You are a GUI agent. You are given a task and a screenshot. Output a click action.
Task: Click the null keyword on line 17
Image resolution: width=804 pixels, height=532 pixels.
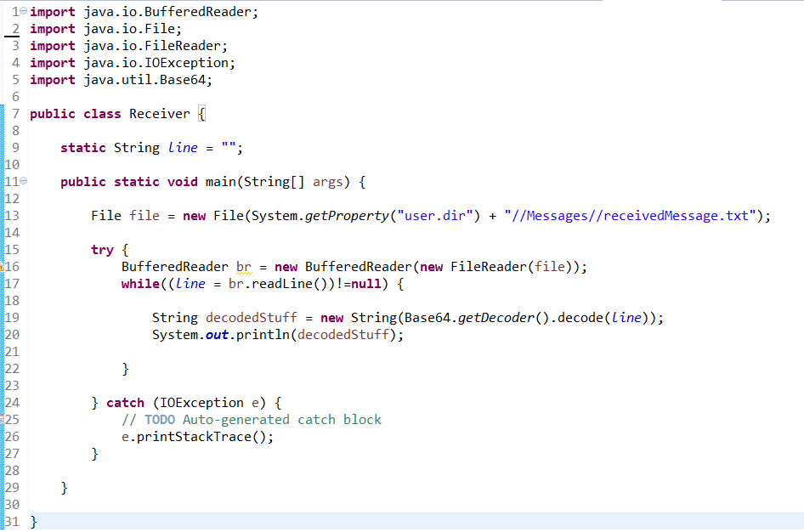(x=366, y=284)
